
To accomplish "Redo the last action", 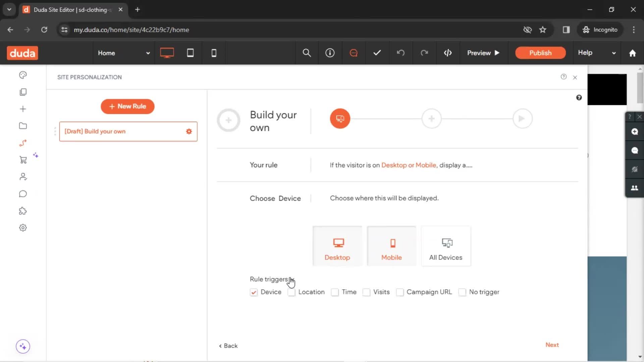I will (x=424, y=53).
